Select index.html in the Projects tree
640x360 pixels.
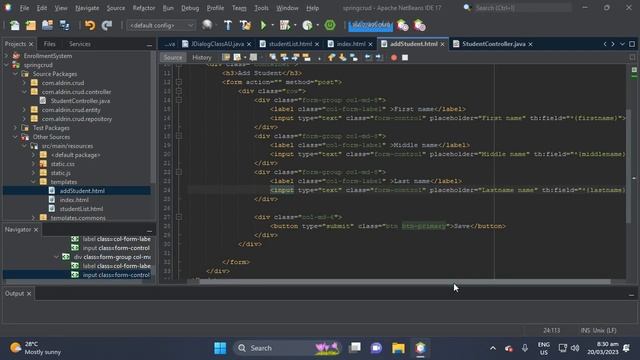tap(74, 200)
